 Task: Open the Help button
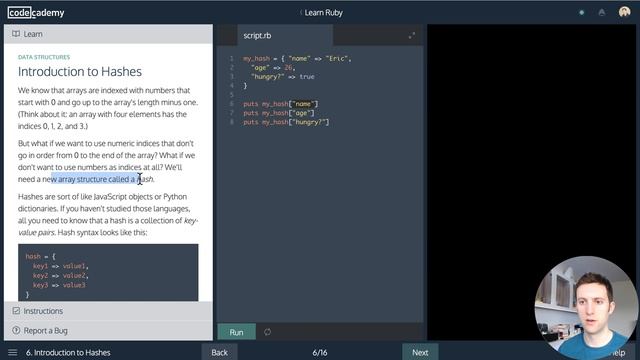coord(618,353)
